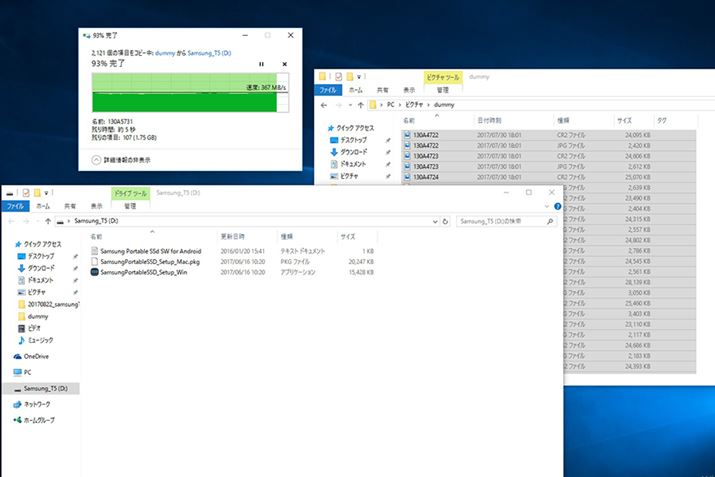Open the ミュージック folder in sidebar
The height and width of the screenshot is (477, 715).
[x=41, y=340]
